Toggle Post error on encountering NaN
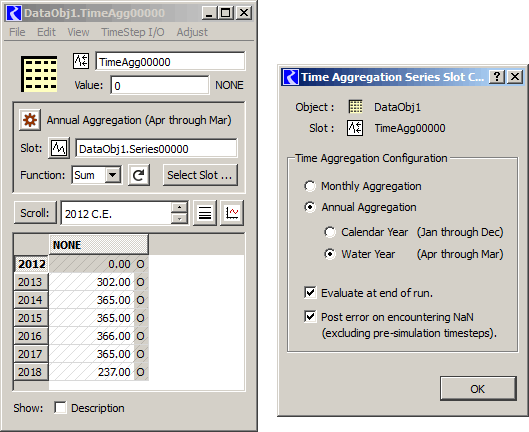Image resolution: width=529 pixels, height=432 pixels. [310, 317]
